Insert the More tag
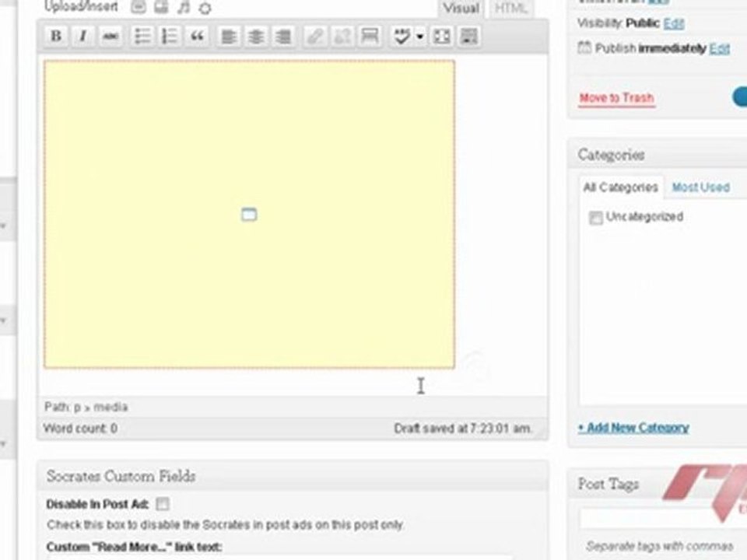The image size is (747, 560). (370, 37)
